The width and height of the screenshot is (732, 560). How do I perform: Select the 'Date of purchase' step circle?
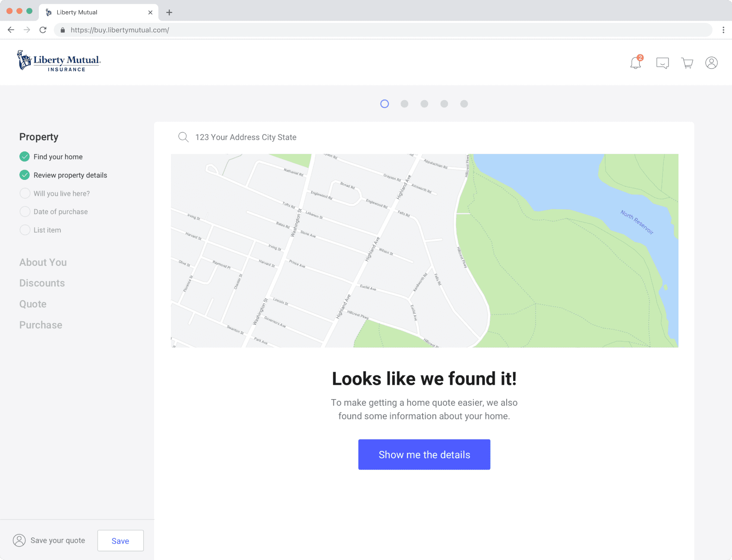[25, 211]
